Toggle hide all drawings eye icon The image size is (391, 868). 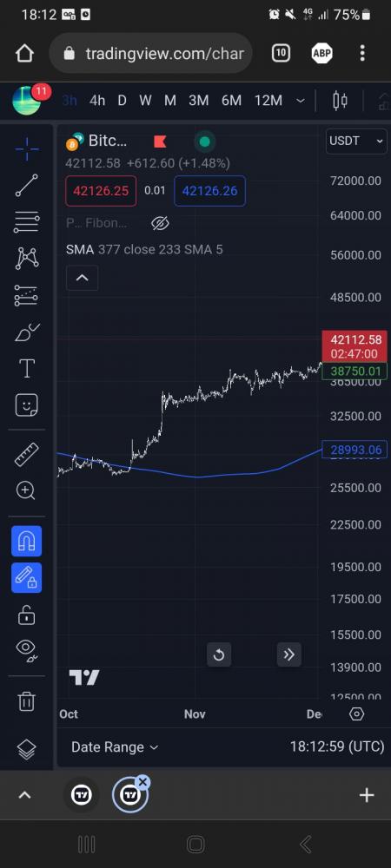(27, 651)
